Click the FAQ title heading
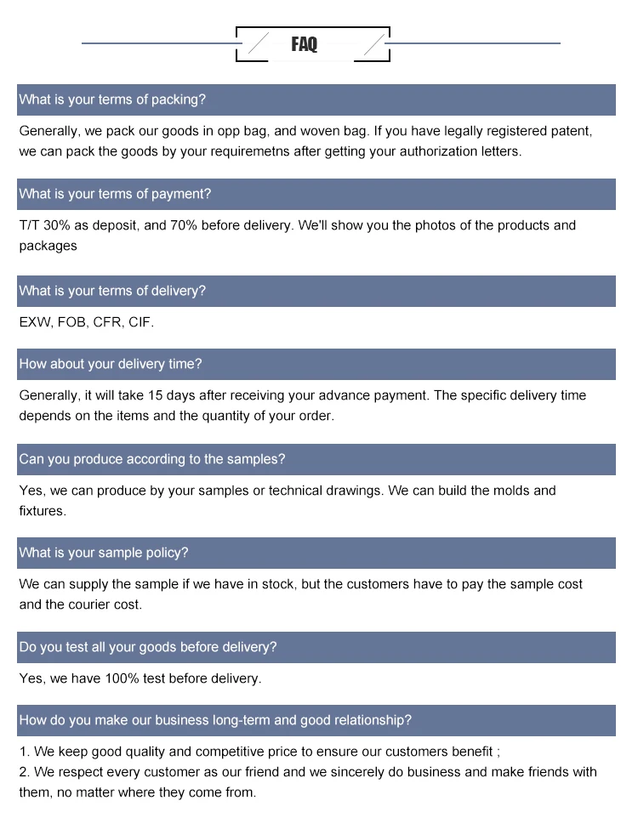This screenshot has width=638, height=840. 304,44
